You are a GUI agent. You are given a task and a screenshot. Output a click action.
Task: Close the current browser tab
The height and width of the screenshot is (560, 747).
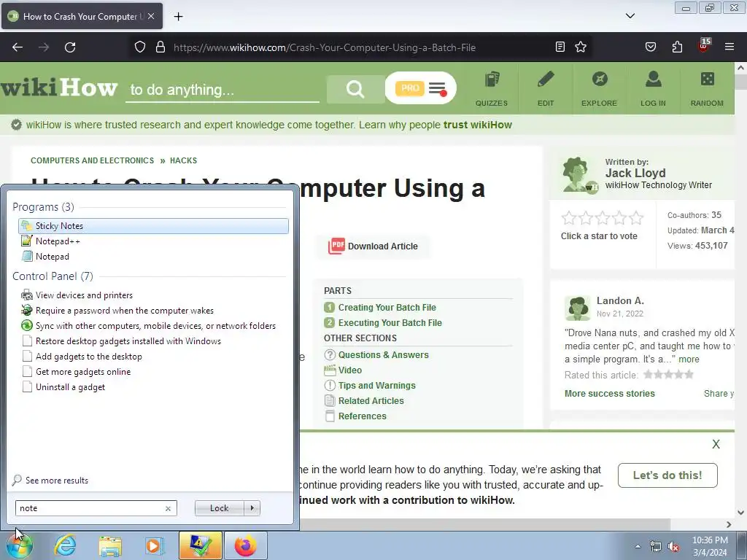coord(151,16)
